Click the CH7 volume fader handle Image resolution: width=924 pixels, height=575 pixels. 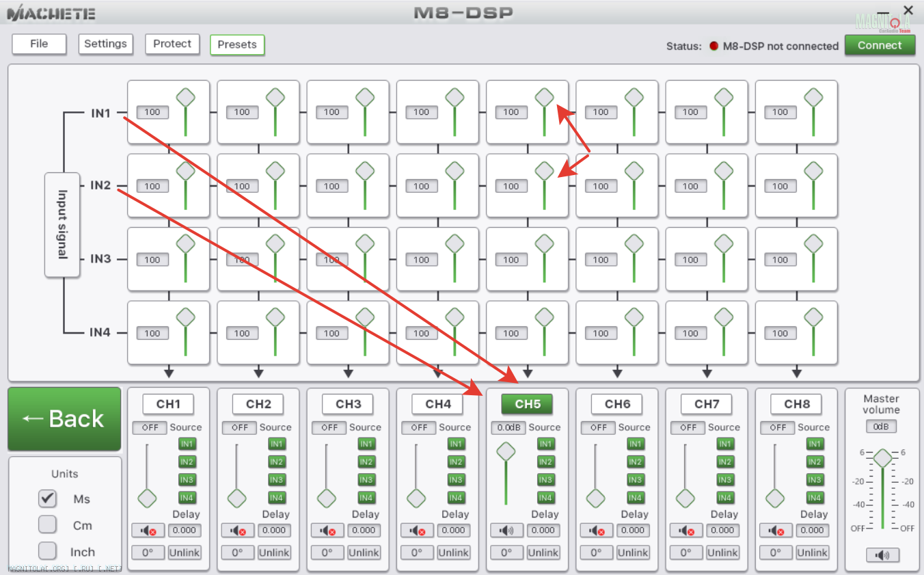click(685, 498)
